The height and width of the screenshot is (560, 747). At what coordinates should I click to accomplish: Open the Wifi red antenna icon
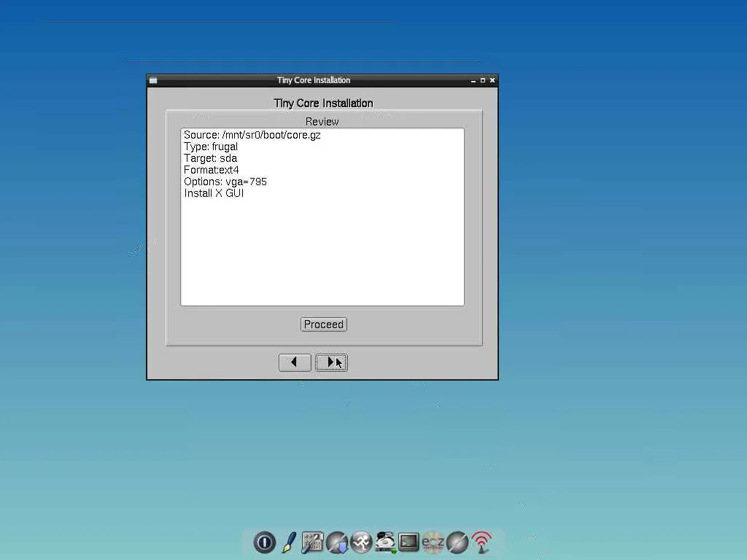(x=481, y=542)
